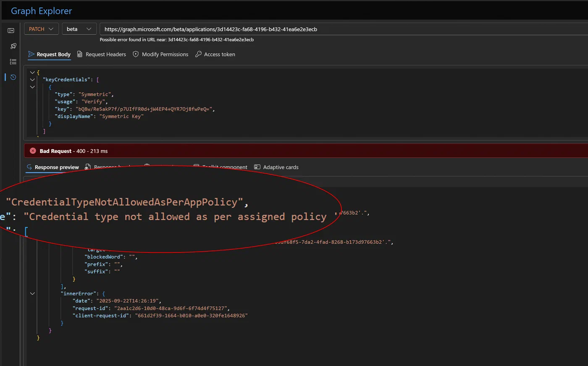The image size is (588, 366).
Task: Click the "prefix" line in response
Action: pos(104,264)
